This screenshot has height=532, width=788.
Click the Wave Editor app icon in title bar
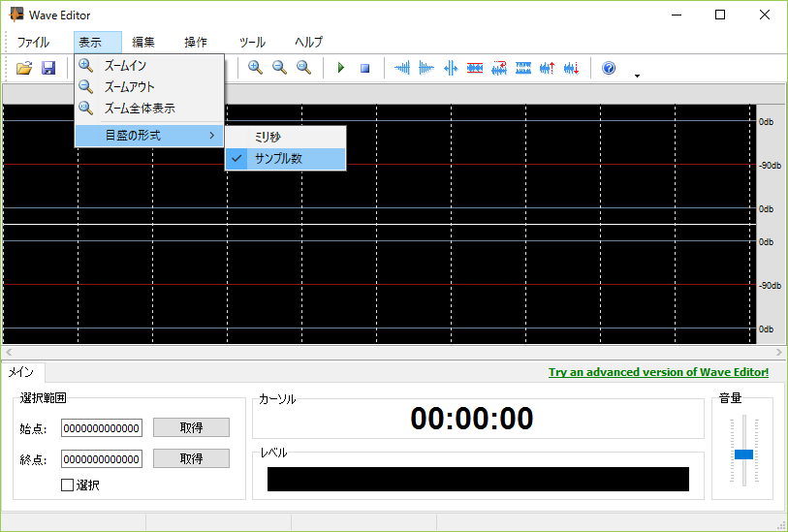pos(16,16)
